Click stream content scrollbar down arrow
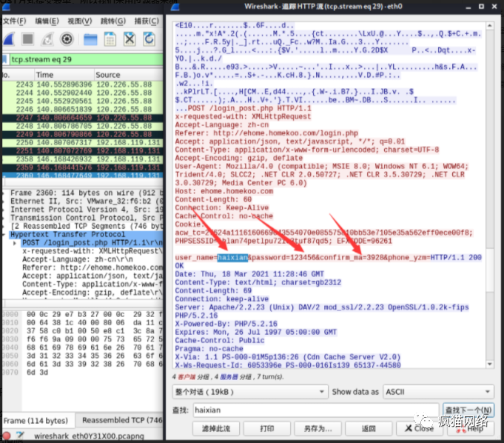This screenshot has height=443, width=504. (489, 364)
